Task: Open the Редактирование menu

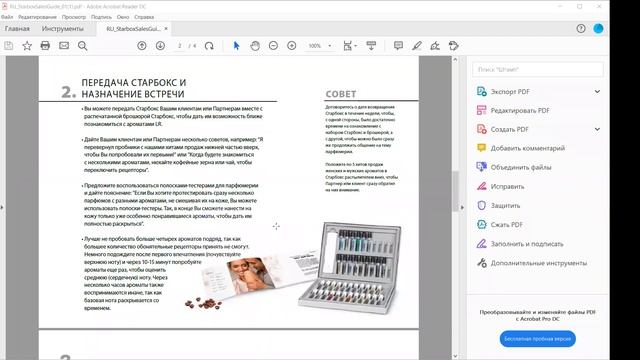Action: [37, 17]
